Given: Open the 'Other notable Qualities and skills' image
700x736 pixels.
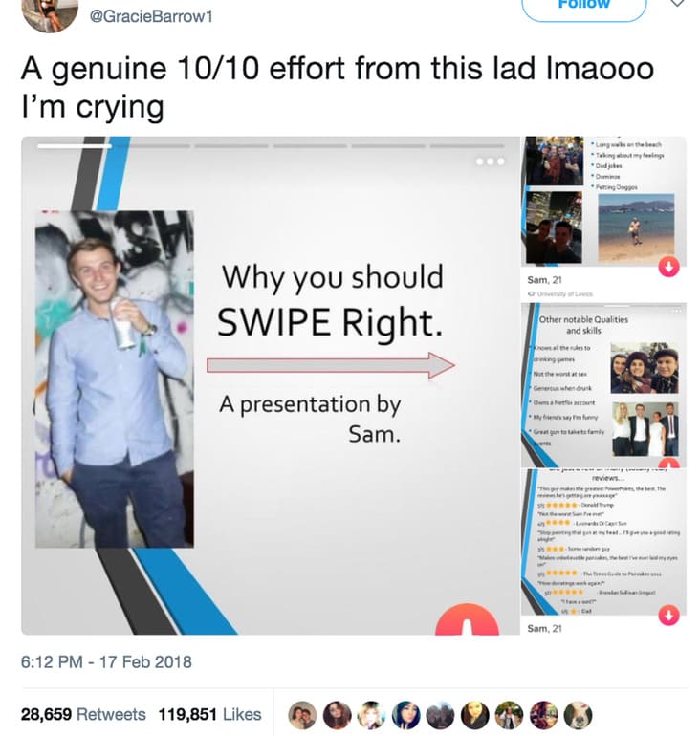Looking at the screenshot, I should [603, 385].
